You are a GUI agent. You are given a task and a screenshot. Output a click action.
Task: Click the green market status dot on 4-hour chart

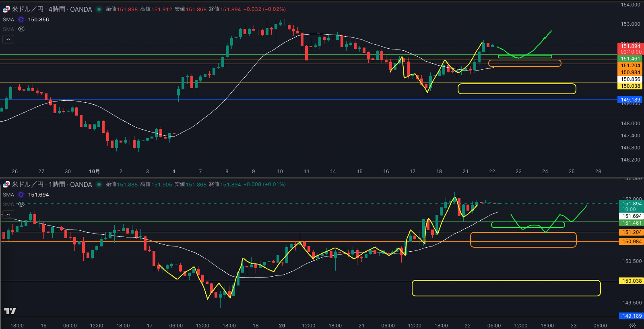point(99,9)
